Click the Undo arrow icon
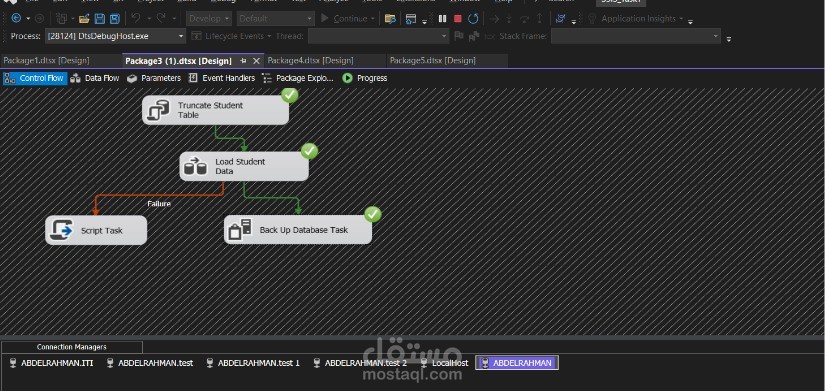The image size is (825, 391). click(x=136, y=18)
